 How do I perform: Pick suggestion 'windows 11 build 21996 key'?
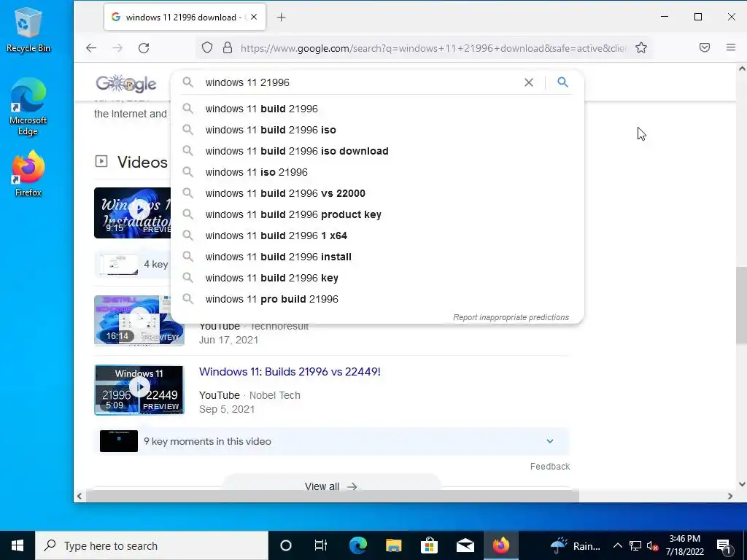coord(377,278)
